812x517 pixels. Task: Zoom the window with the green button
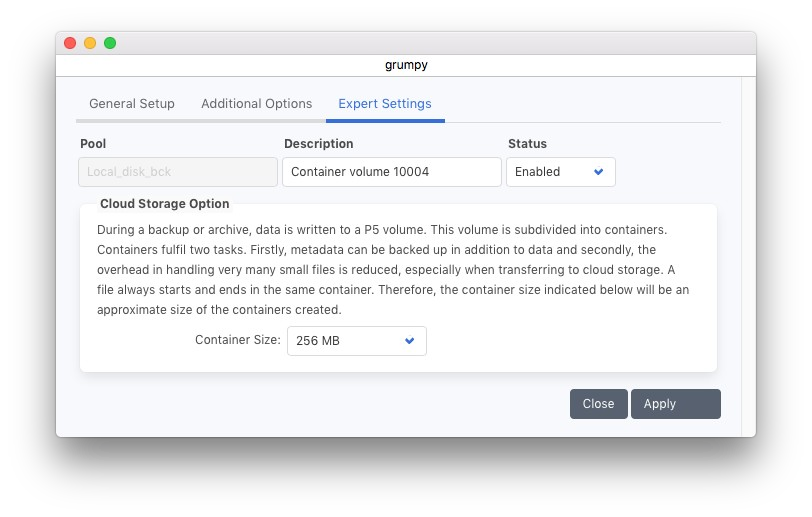(x=110, y=43)
